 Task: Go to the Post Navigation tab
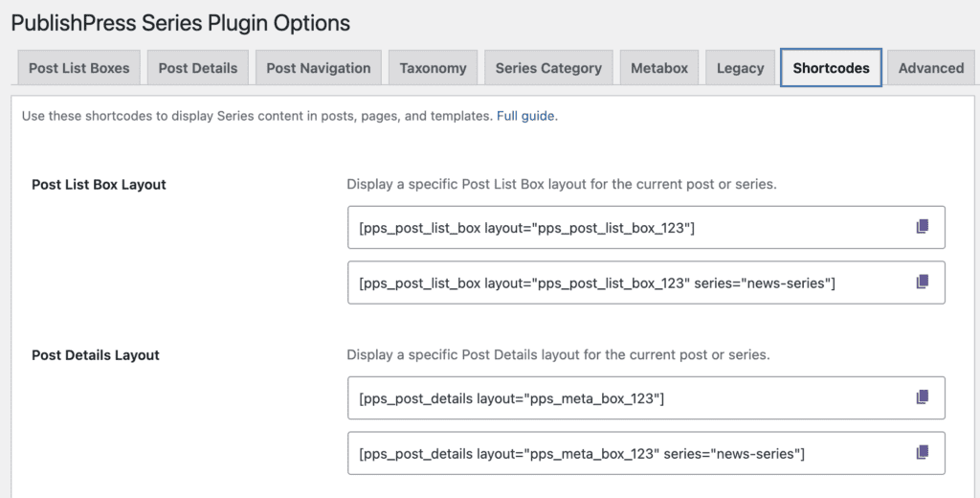click(318, 68)
